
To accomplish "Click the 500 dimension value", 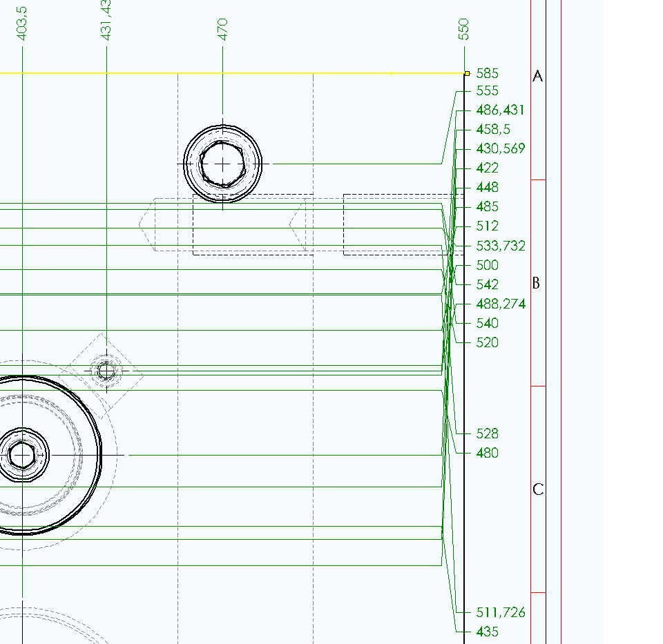I will [x=487, y=265].
